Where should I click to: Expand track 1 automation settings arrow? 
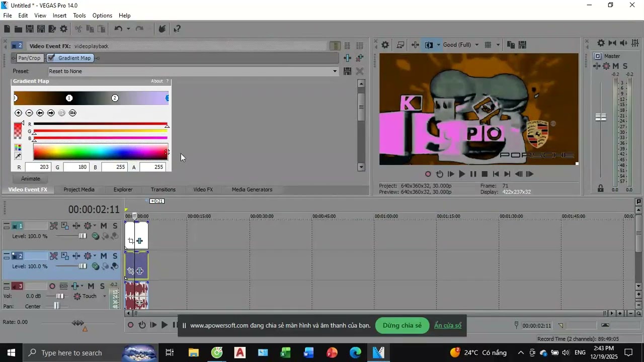95,226
